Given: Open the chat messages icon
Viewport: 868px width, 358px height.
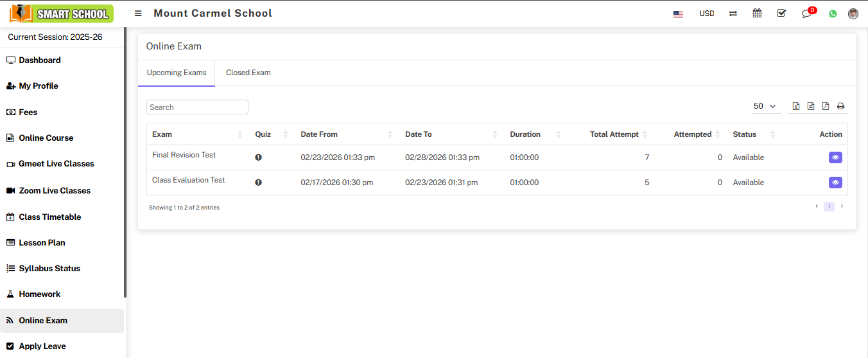Looking at the screenshot, I should tap(807, 13).
